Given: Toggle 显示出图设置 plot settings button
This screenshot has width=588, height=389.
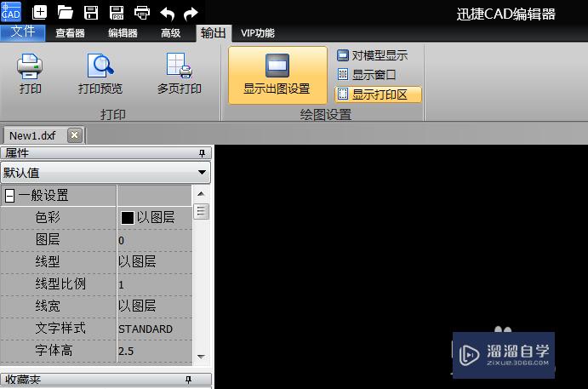Looking at the screenshot, I should [277, 75].
